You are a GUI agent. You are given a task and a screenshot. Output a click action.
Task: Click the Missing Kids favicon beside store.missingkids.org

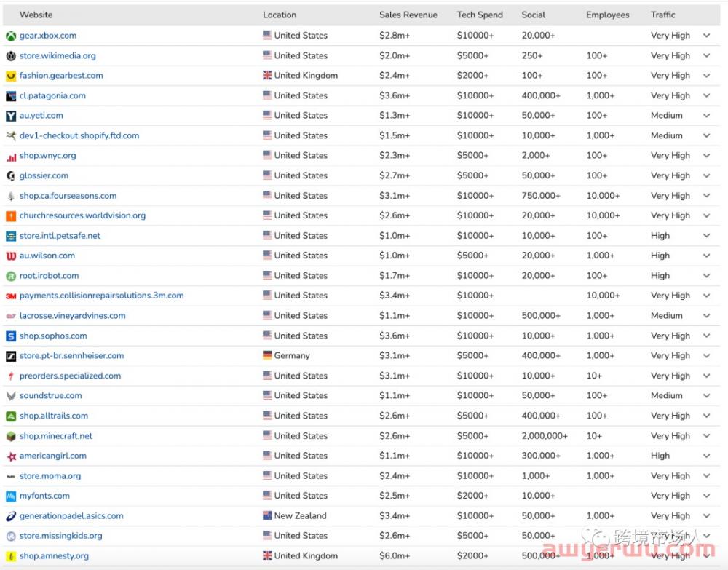click(x=11, y=536)
